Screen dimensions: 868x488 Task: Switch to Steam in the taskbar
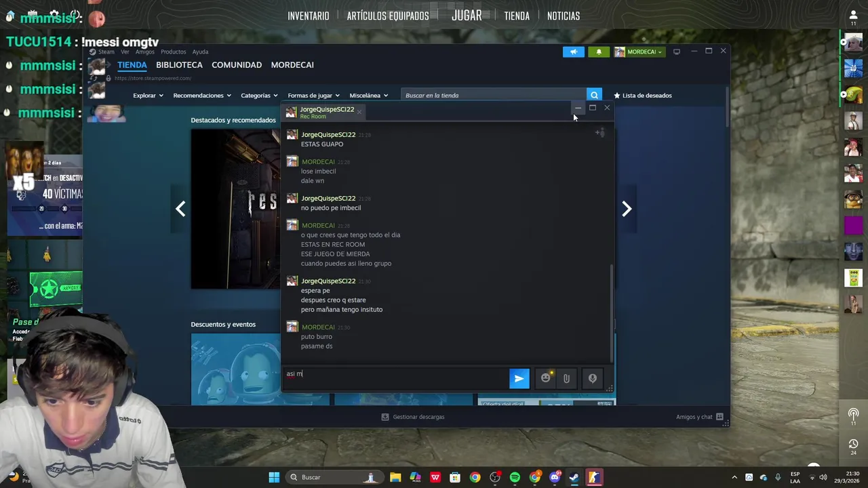pyautogui.click(x=574, y=477)
